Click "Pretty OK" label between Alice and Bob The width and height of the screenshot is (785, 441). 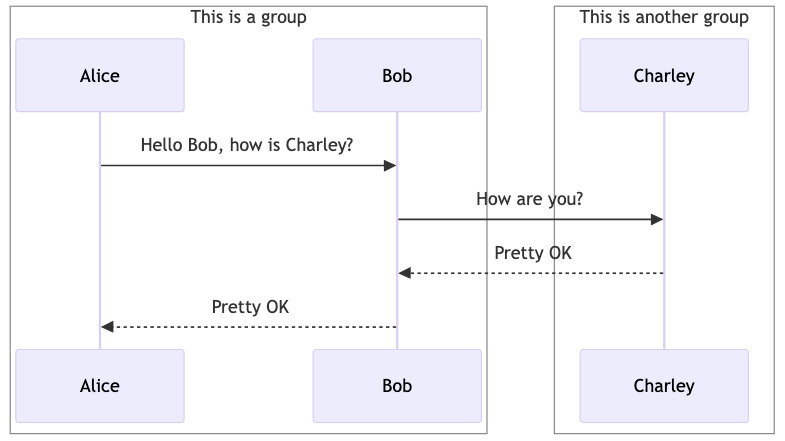[x=250, y=307]
